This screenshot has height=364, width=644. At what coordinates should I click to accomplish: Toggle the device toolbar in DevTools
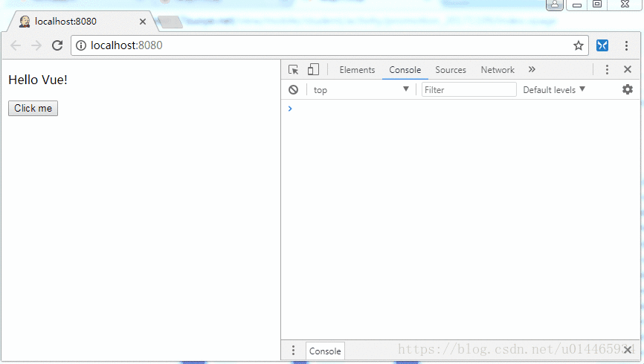[x=313, y=69]
